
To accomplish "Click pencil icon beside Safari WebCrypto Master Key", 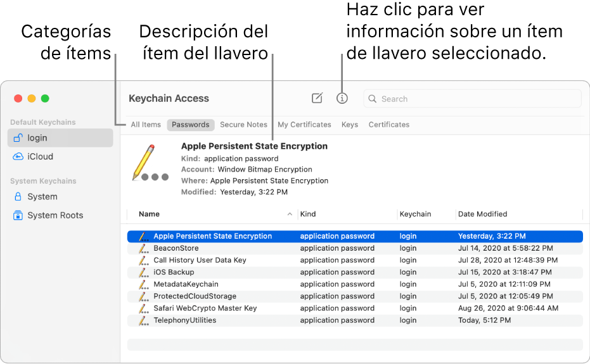I will pos(143,308).
